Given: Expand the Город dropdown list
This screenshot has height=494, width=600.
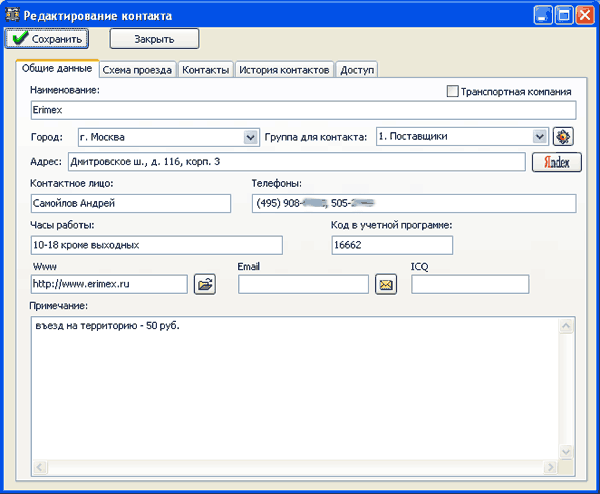Looking at the screenshot, I should [250, 137].
